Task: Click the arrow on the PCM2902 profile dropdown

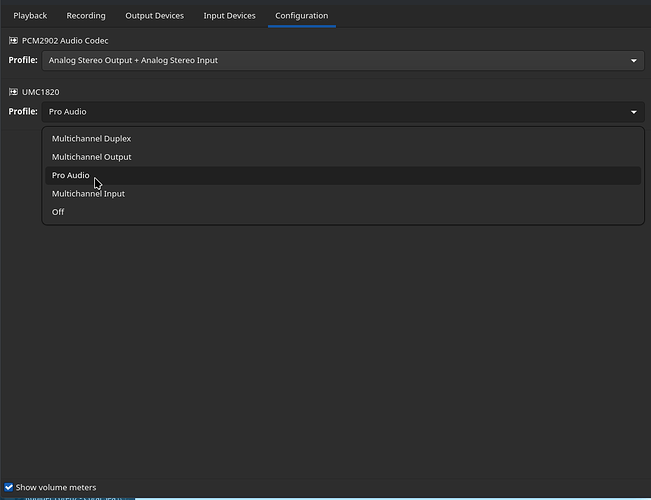Action: pos(634,61)
